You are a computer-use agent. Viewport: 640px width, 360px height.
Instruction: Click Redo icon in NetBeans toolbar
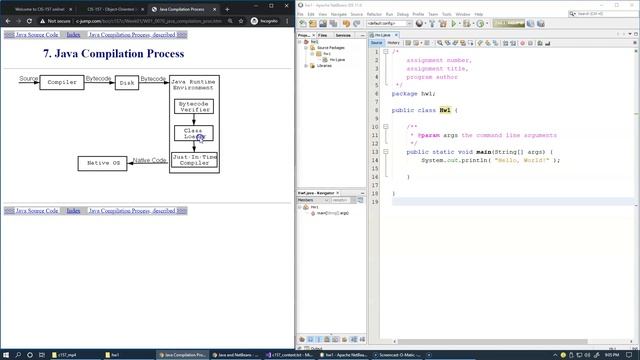356,24
